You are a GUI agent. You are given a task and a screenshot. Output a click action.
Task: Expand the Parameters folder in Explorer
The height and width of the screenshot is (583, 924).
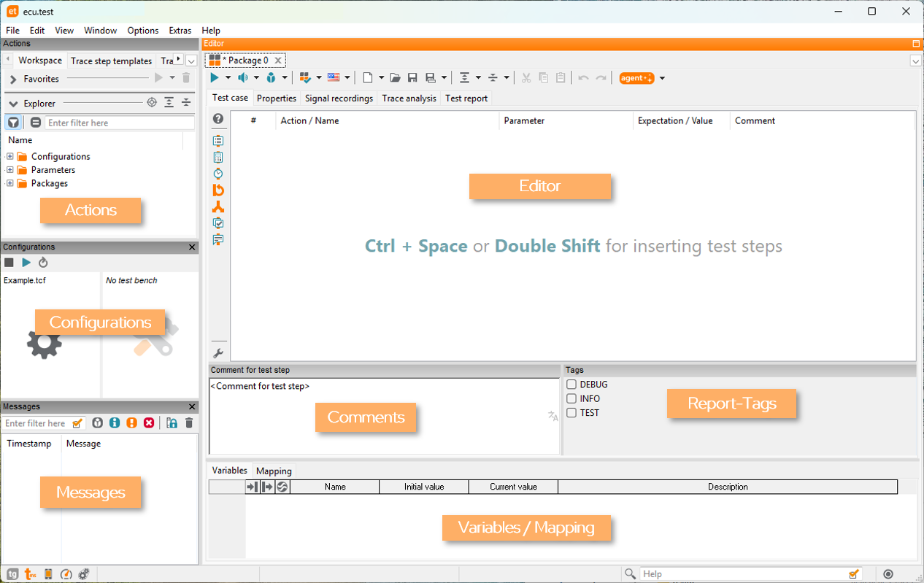[9, 169]
